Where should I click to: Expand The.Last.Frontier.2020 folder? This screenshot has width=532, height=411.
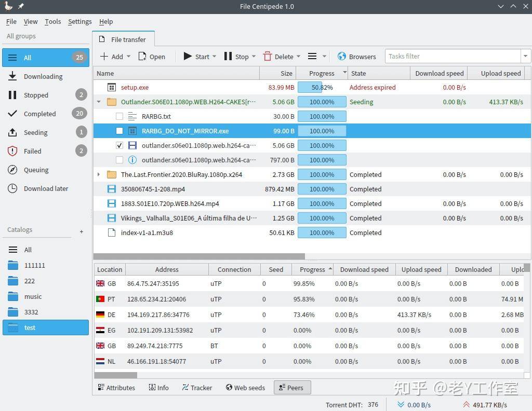coord(99,174)
